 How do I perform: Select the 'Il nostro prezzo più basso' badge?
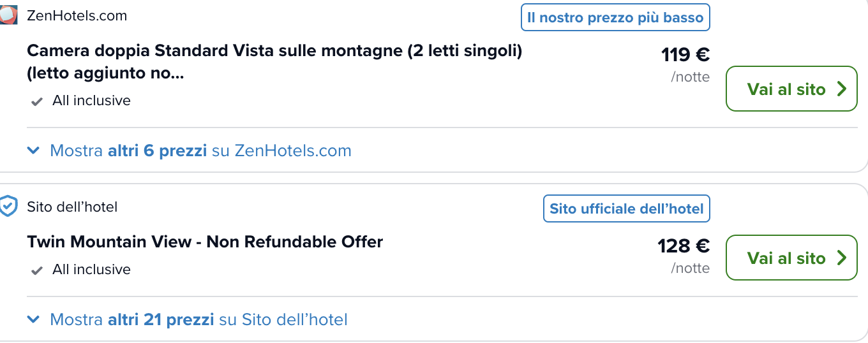(615, 17)
